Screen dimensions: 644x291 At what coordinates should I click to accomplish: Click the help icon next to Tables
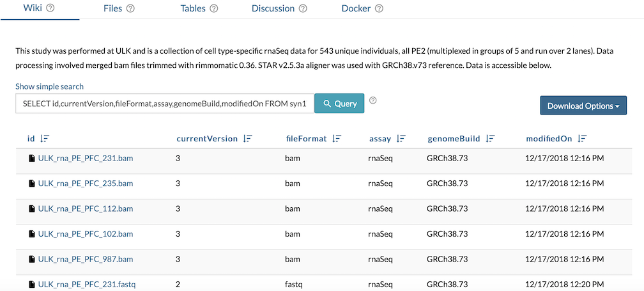pos(213,9)
